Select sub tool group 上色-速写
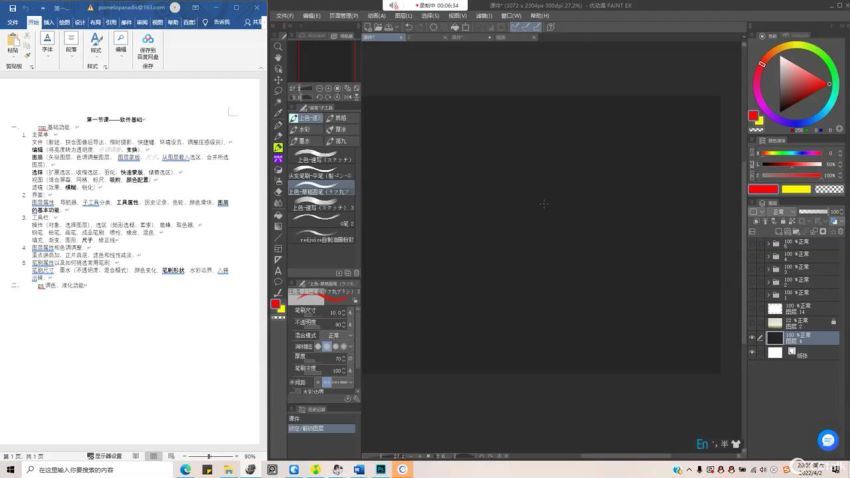 [306, 118]
